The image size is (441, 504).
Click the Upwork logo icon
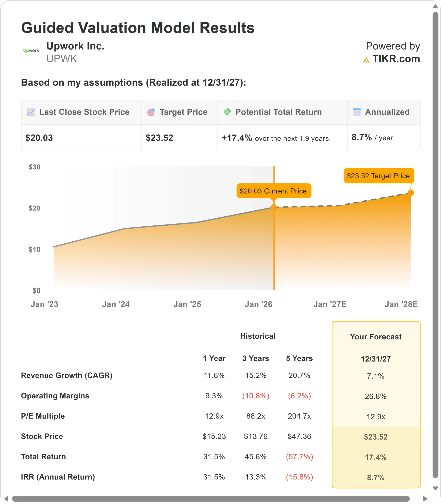coord(31,51)
